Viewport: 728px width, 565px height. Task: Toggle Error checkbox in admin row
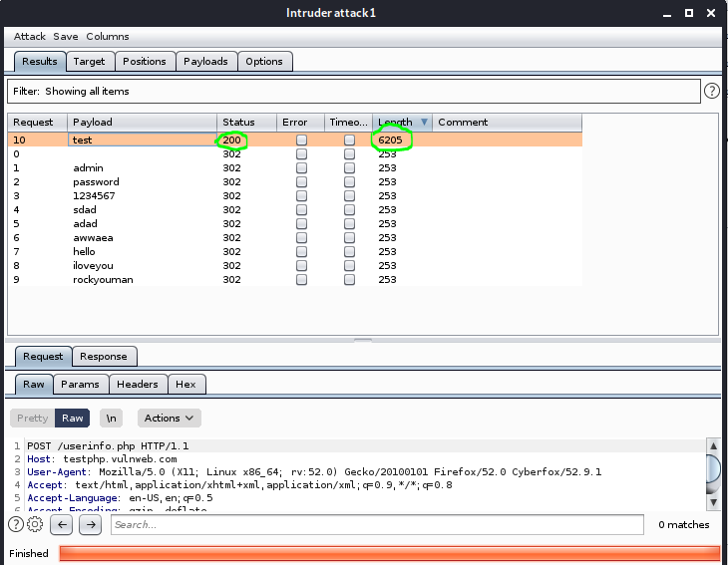tap(301, 168)
